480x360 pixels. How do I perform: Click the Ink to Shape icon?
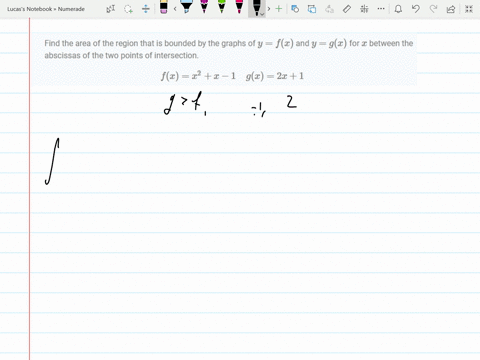pyautogui.click(x=312, y=9)
